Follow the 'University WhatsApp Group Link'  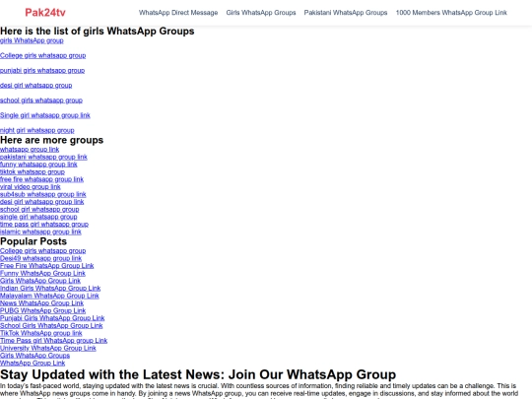pyautogui.click(x=48, y=348)
